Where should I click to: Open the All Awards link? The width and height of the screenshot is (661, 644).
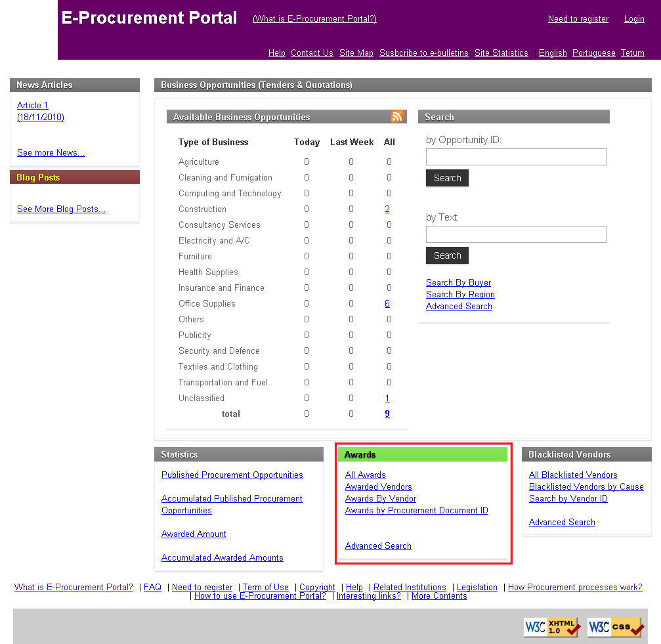coord(366,475)
